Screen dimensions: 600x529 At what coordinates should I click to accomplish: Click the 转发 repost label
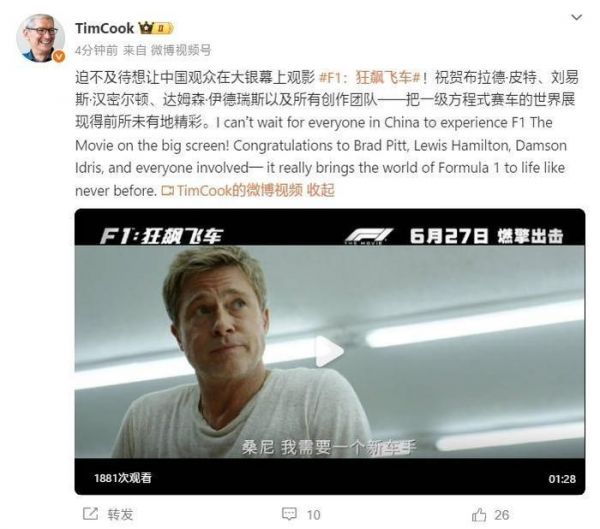click(120, 514)
